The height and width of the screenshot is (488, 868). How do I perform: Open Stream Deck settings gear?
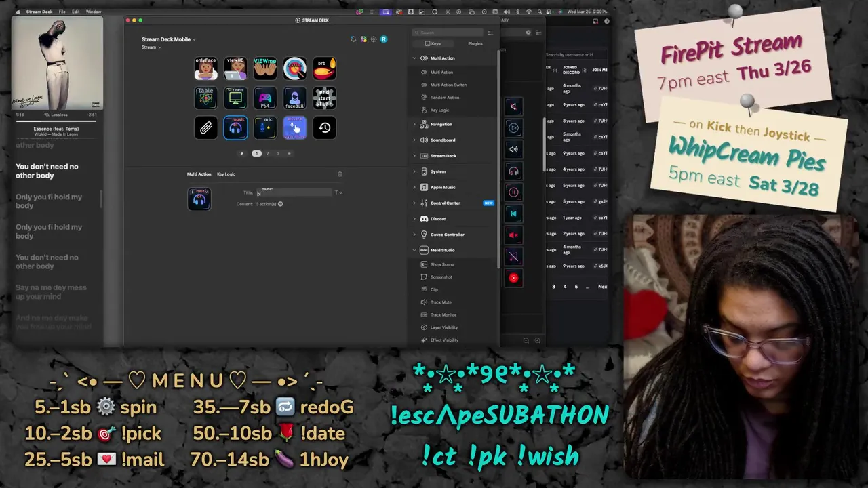click(374, 39)
